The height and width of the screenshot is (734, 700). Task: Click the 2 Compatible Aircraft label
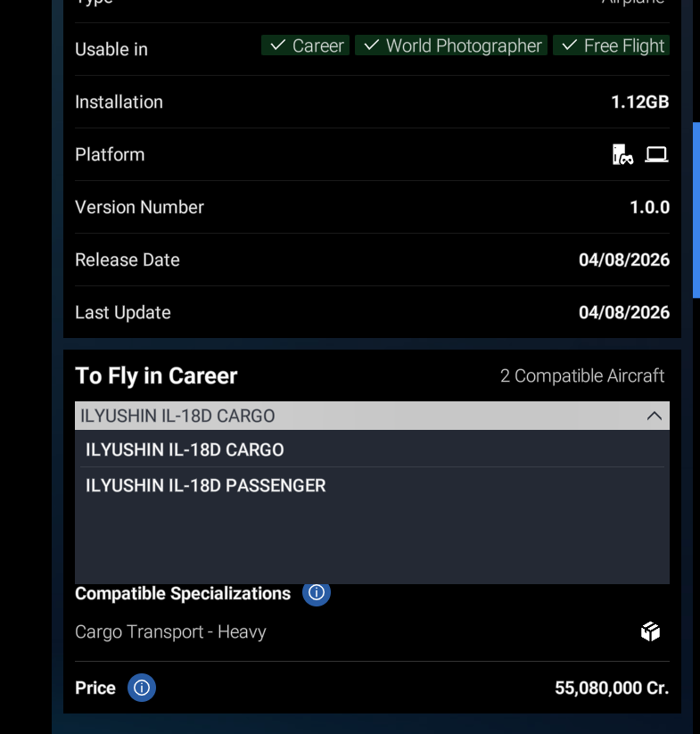582,375
